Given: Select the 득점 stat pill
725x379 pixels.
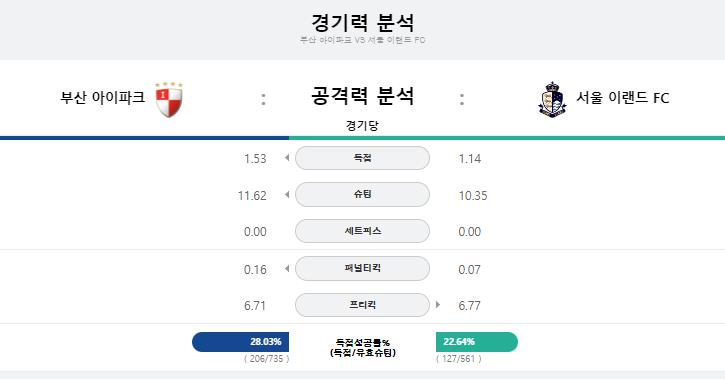Looking at the screenshot, I should pos(362,158).
